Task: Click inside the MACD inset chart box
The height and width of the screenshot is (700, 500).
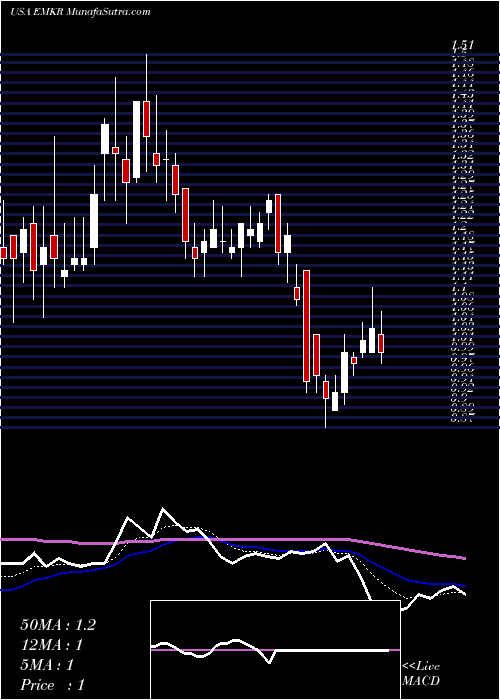Action: tap(275, 650)
